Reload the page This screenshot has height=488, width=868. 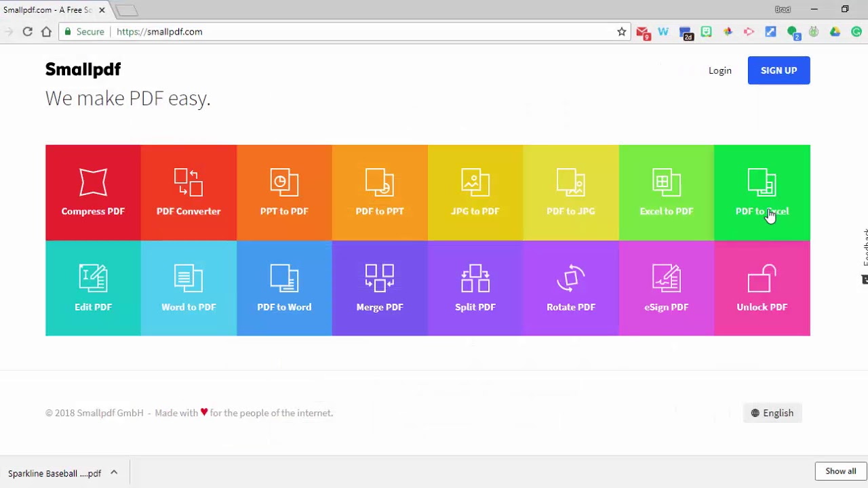click(x=28, y=32)
